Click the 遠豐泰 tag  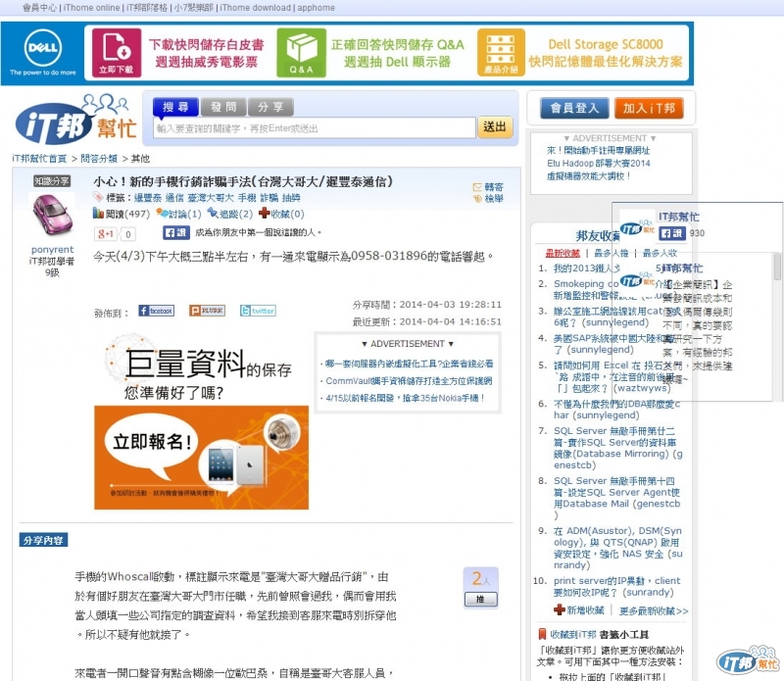pyautogui.click(x=148, y=198)
